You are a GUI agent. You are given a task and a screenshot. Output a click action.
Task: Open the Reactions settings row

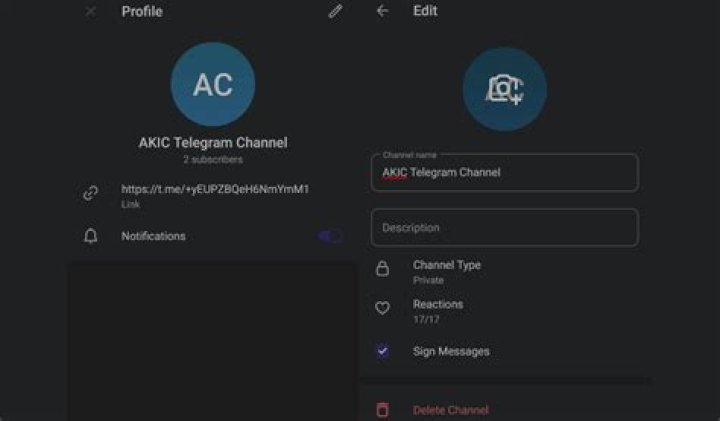point(438,309)
